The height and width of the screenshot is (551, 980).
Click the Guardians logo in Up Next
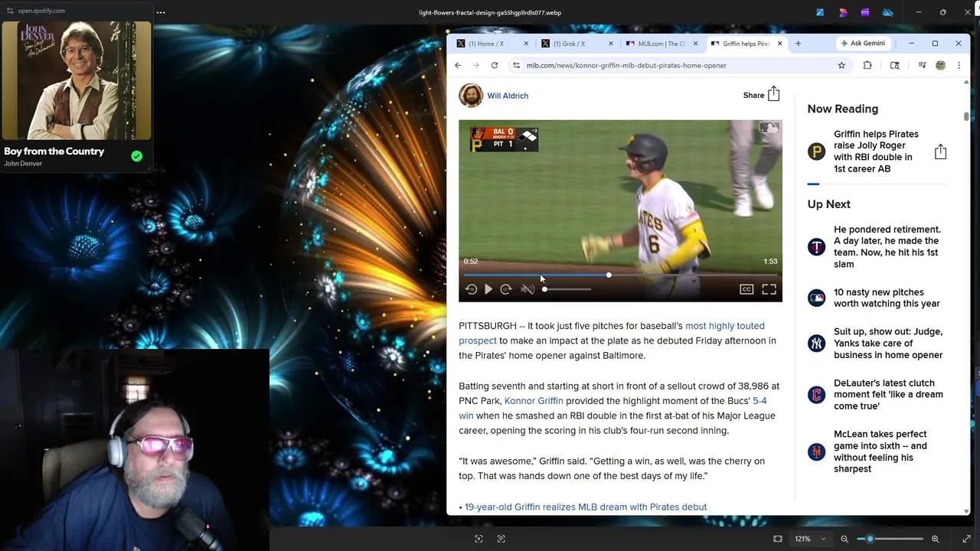(817, 395)
